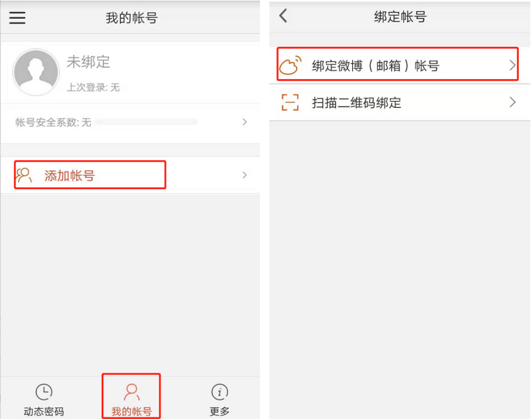
Task: Open the 更多 info icon
Action: [219, 392]
